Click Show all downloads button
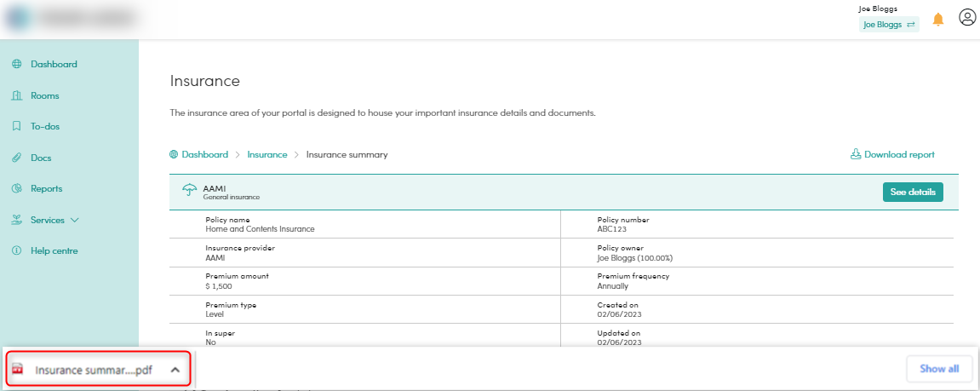This screenshot has width=980, height=391. (939, 369)
